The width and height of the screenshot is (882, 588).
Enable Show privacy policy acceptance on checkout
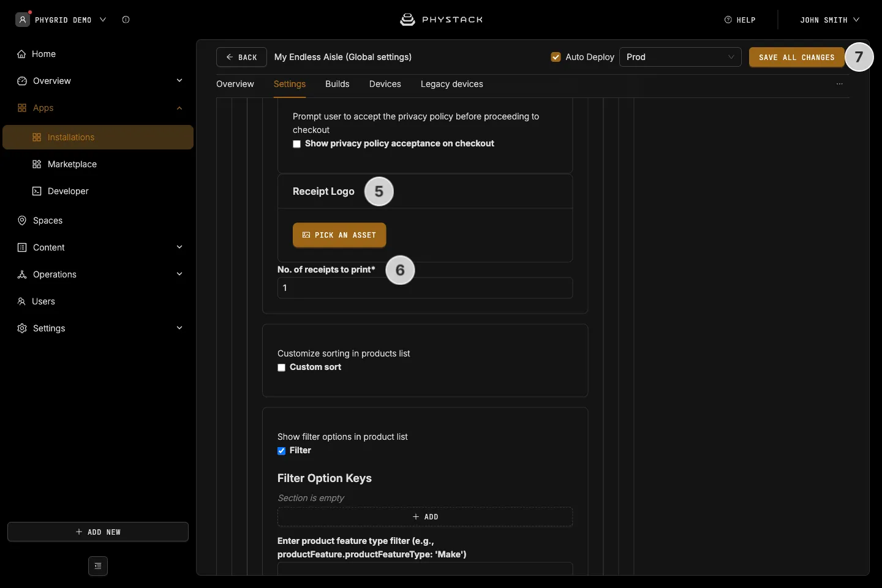pos(296,144)
